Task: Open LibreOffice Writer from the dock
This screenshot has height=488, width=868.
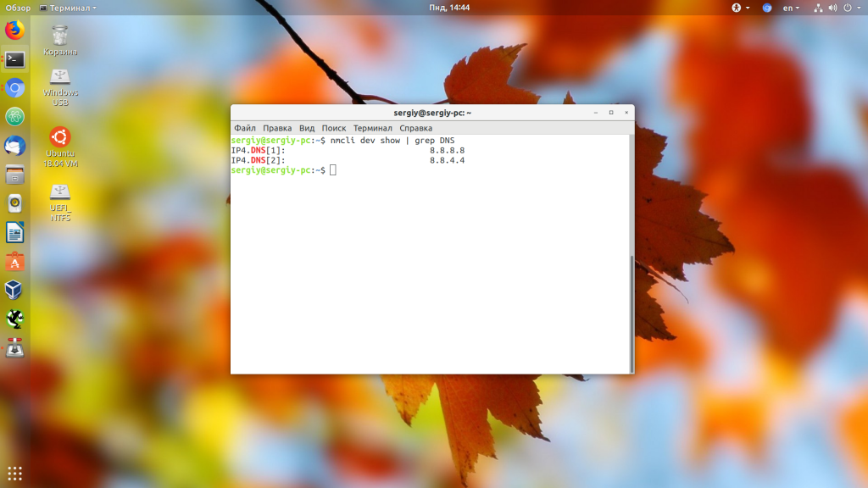Action: [14, 233]
